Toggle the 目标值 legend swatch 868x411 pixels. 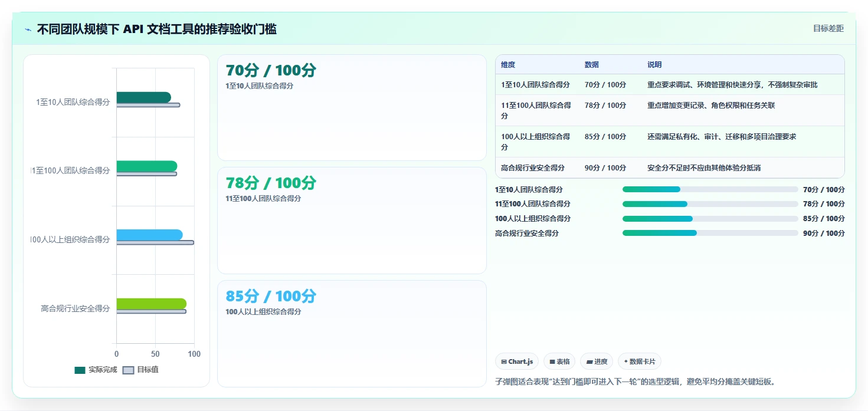[x=128, y=370]
